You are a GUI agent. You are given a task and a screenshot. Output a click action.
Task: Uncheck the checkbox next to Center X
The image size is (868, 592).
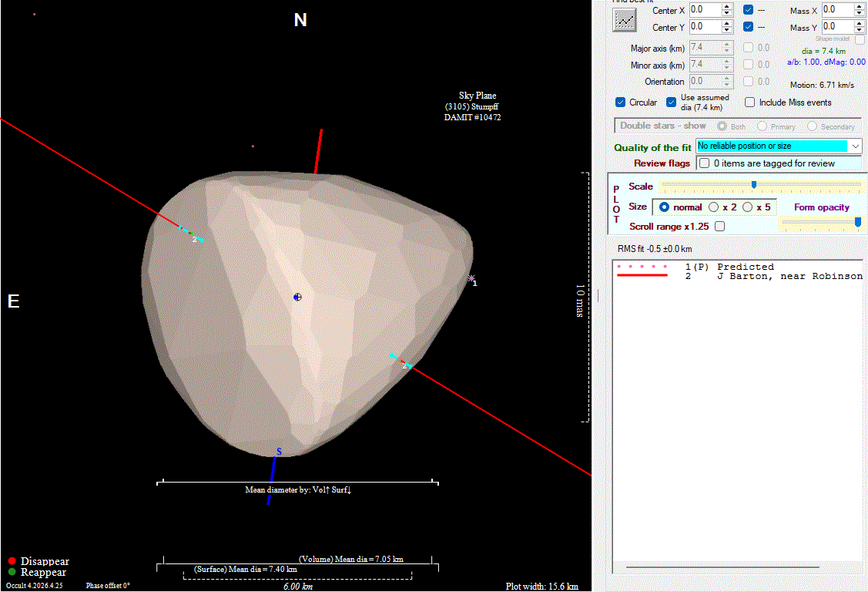tap(748, 10)
